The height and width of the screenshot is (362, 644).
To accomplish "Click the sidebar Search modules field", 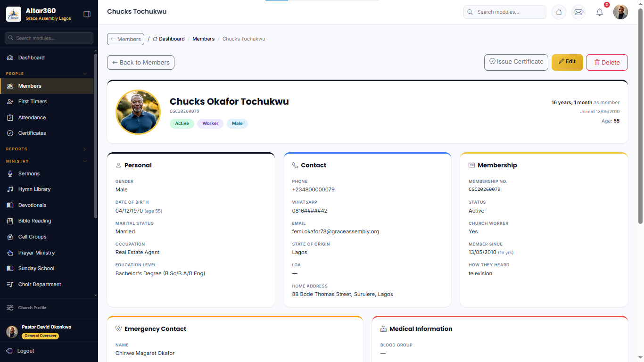I will (49, 38).
